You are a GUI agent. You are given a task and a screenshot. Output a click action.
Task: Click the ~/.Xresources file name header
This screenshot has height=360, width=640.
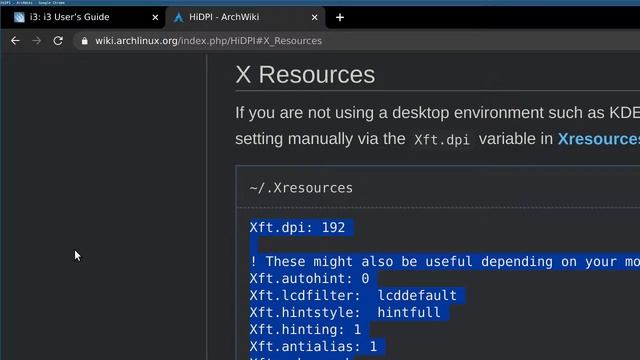(x=301, y=188)
